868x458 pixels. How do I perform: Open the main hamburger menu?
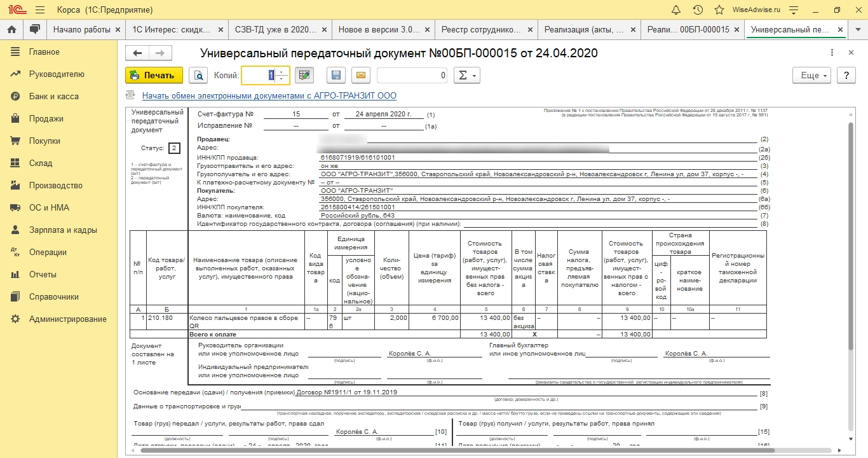[x=40, y=10]
